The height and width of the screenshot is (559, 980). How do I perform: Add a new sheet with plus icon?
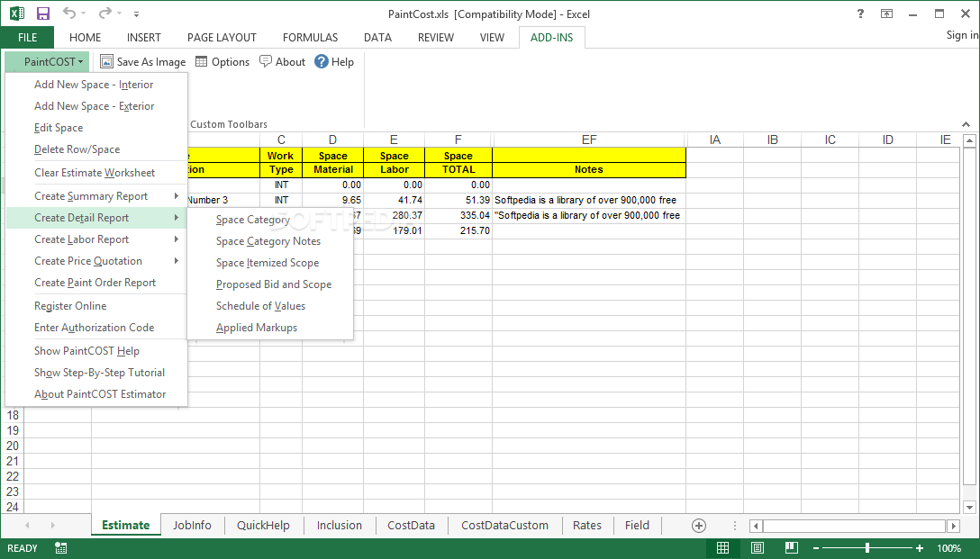point(699,526)
